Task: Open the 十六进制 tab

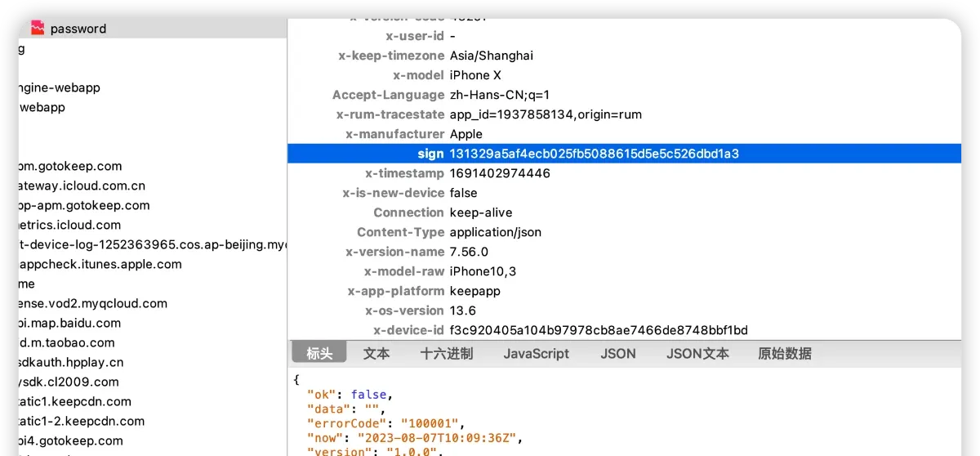Action: coord(447,354)
